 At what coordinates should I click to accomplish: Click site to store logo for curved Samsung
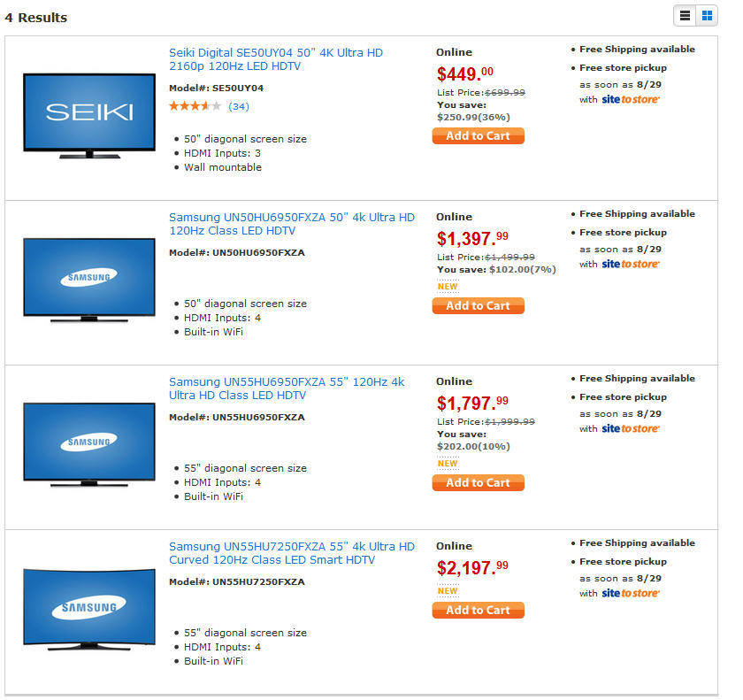pos(631,594)
